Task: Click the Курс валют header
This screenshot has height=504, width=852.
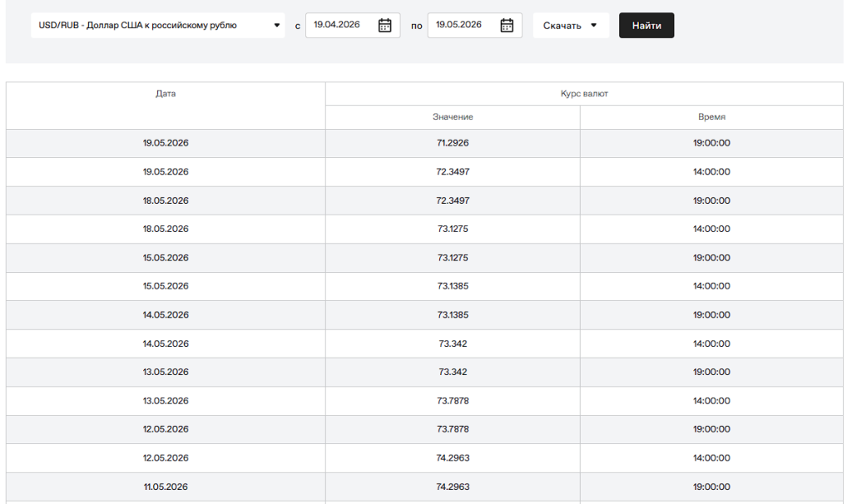Action: tap(584, 93)
